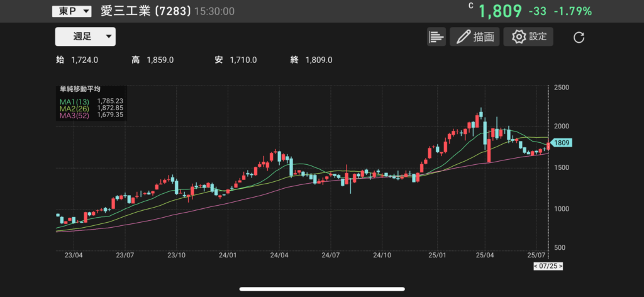Click the 2500 y-axis price label
The image size is (644, 297).
click(560, 88)
